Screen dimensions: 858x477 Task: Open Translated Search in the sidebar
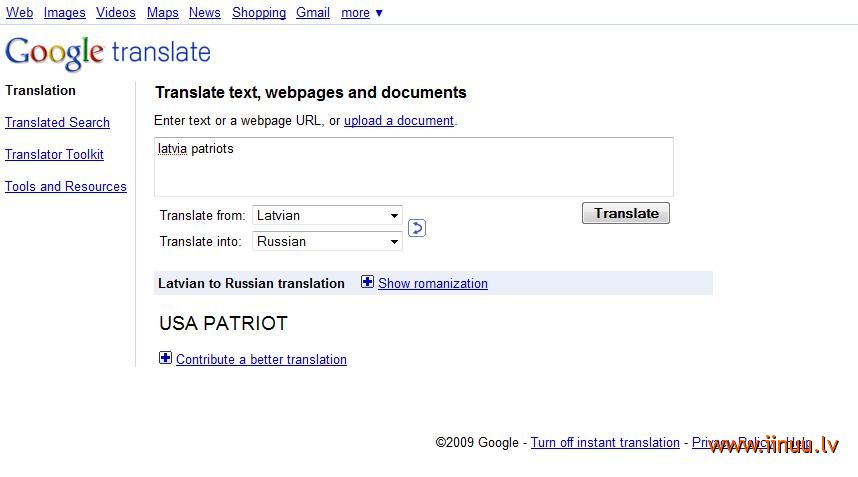pyautogui.click(x=57, y=123)
